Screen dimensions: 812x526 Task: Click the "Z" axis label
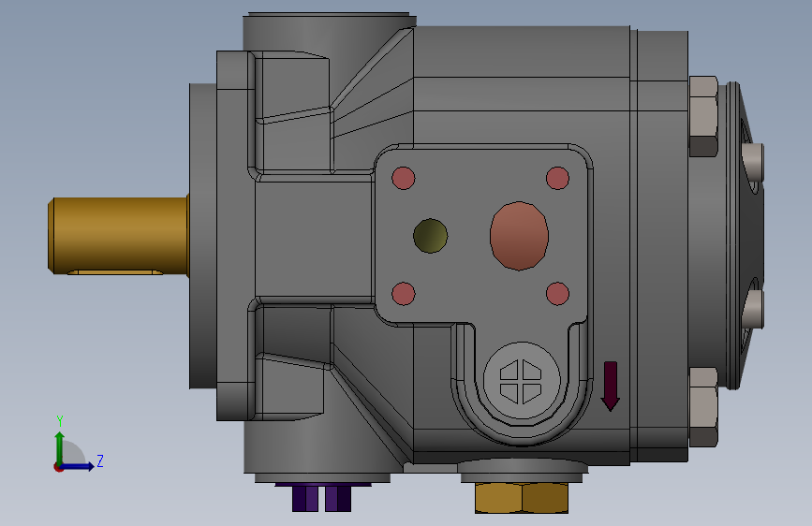click(x=100, y=460)
